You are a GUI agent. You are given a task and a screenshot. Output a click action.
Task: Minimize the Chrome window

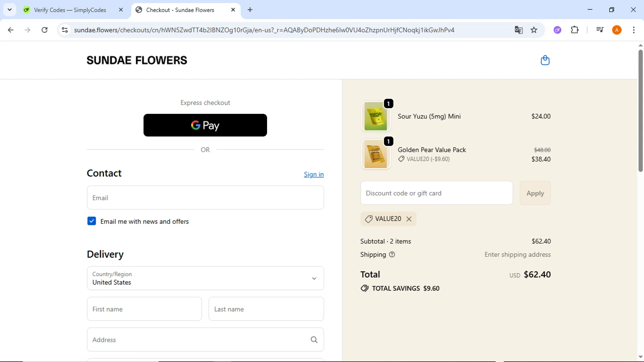(590, 9)
